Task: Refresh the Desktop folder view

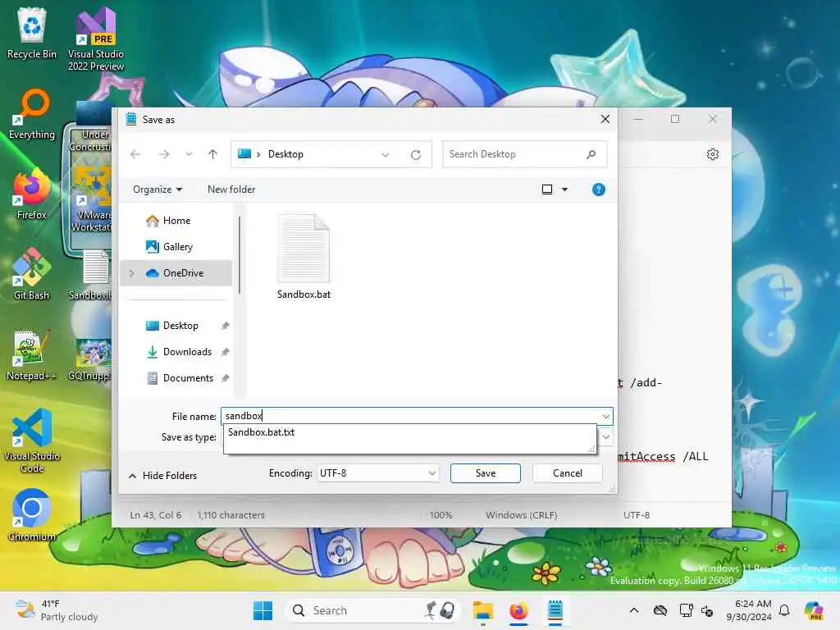Action: [x=416, y=155]
